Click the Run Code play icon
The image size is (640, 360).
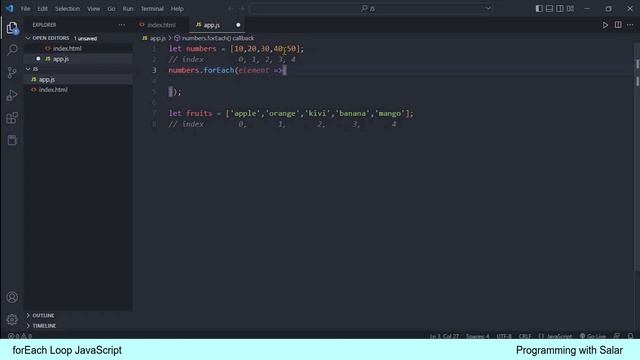point(605,25)
